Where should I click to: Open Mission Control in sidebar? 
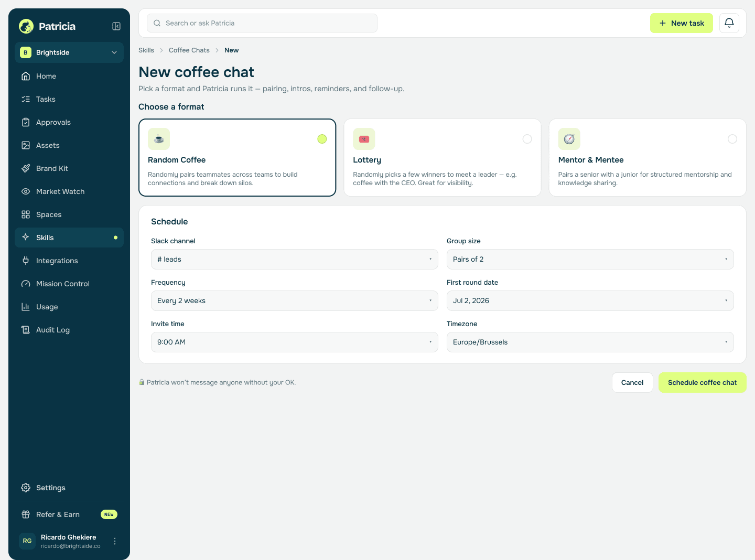(x=69, y=284)
